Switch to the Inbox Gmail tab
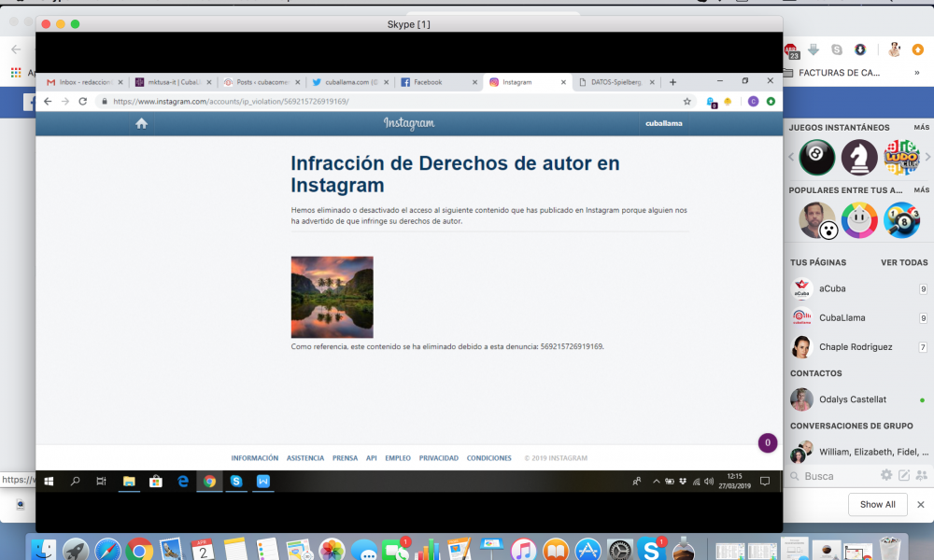 point(84,82)
